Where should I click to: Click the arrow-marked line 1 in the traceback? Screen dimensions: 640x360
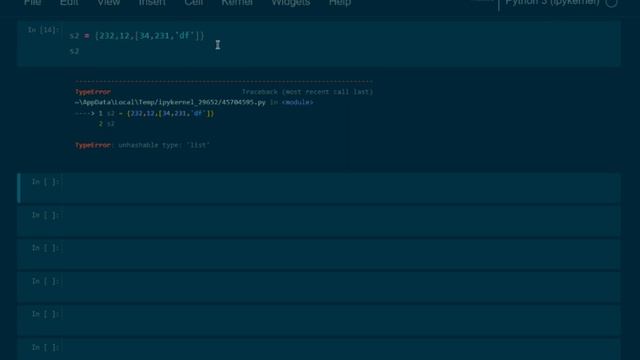[x=144, y=113]
